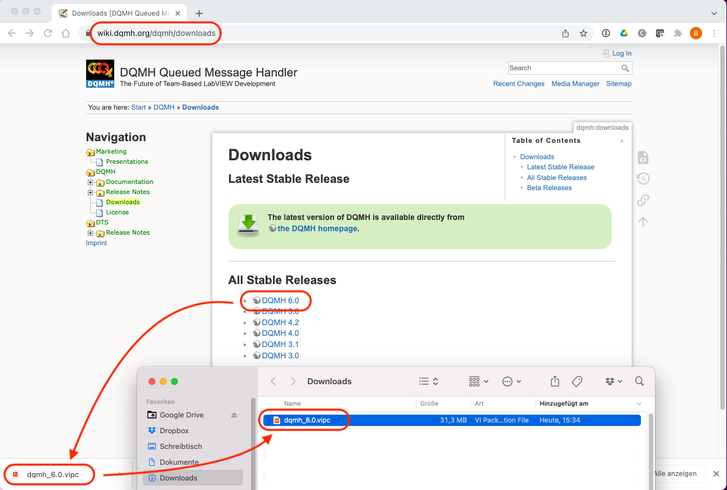Click the DQMH logo image

tap(100, 74)
